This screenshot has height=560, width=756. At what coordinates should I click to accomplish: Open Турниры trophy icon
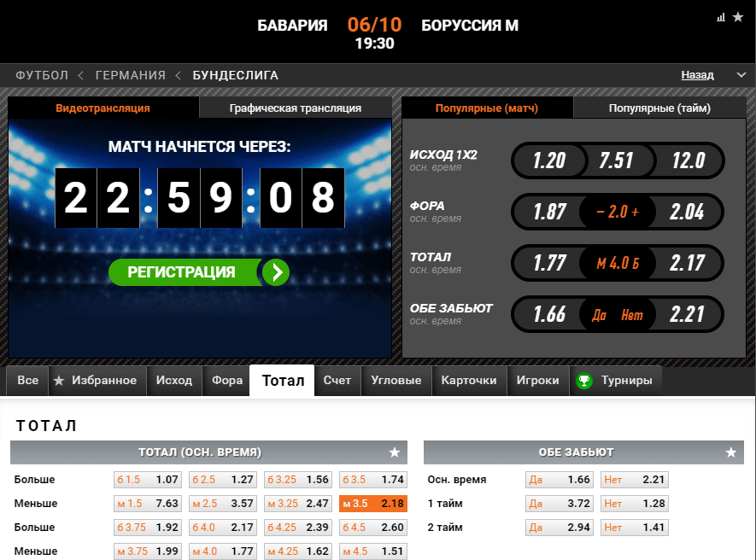click(x=584, y=381)
